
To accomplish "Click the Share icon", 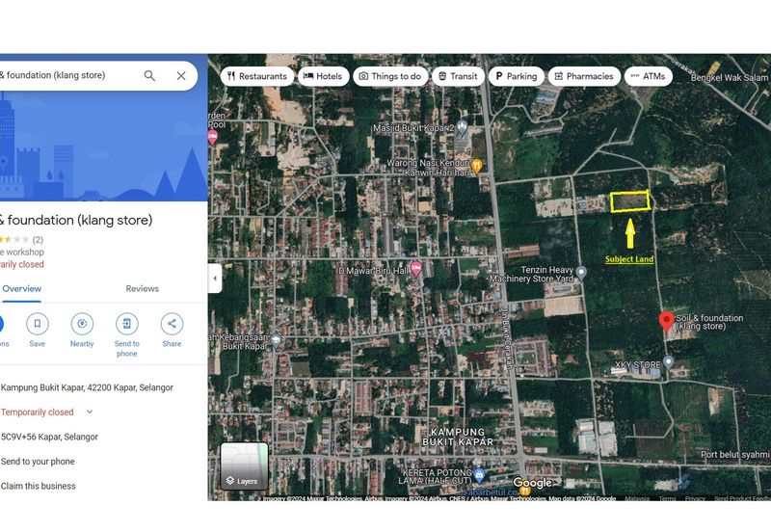I will (172, 324).
